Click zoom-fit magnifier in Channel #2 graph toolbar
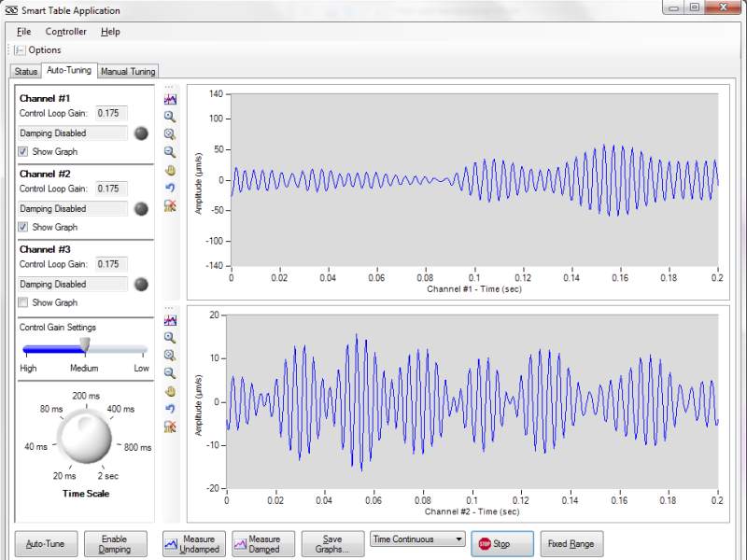Image resolution: width=747 pixels, height=560 pixels. click(170, 356)
